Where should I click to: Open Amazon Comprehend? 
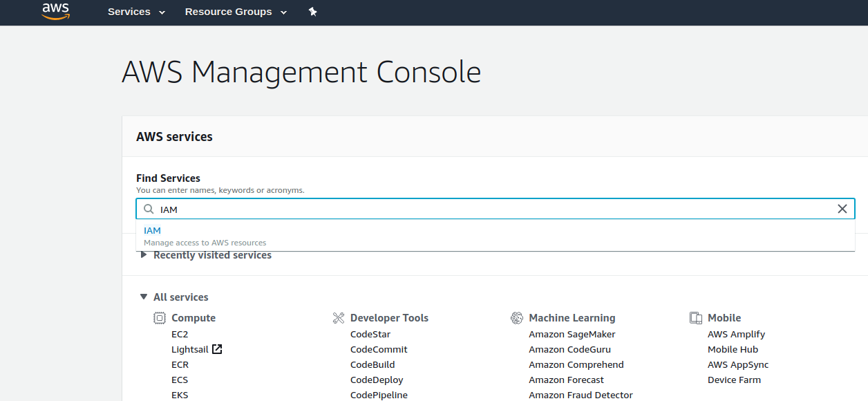click(x=576, y=364)
